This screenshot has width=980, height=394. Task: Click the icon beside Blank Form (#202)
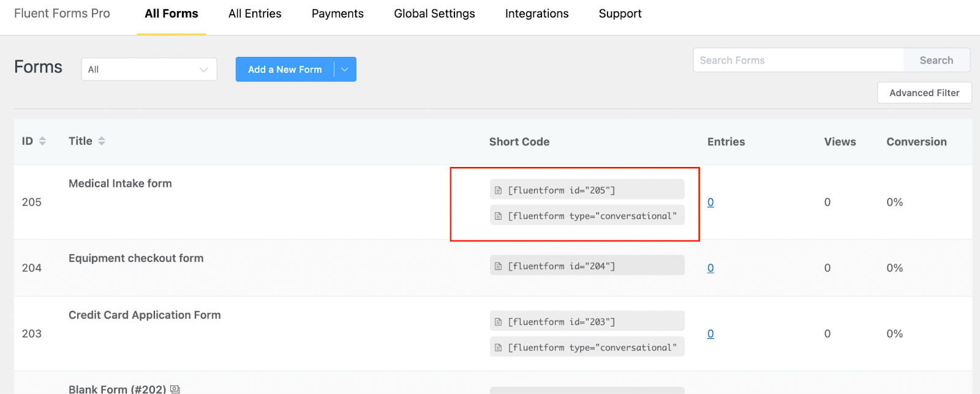point(175,389)
